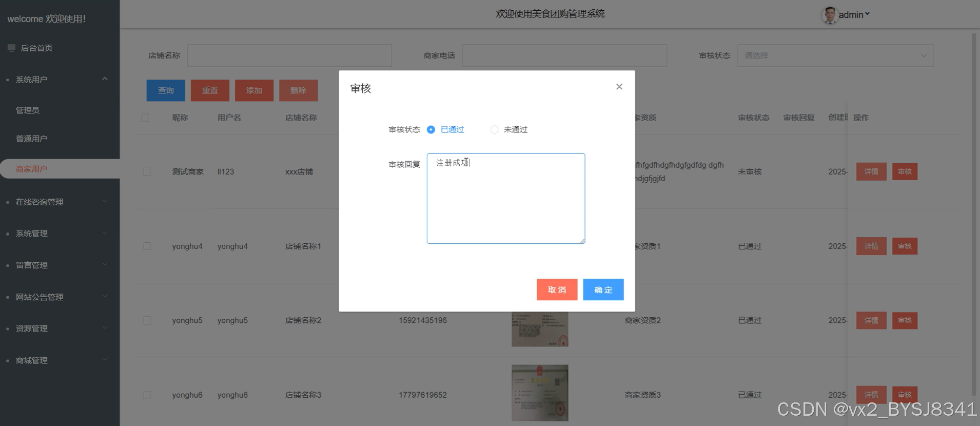Expand the 网站公告管理 menu chevron

pyautogui.click(x=105, y=297)
